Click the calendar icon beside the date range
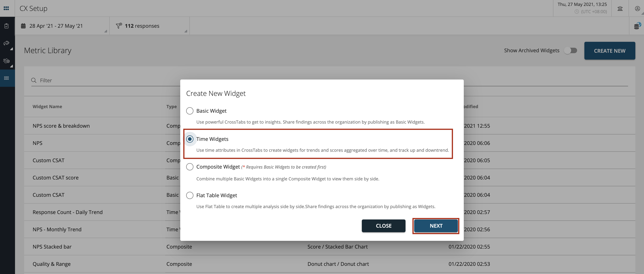644x274 pixels. pyautogui.click(x=23, y=26)
